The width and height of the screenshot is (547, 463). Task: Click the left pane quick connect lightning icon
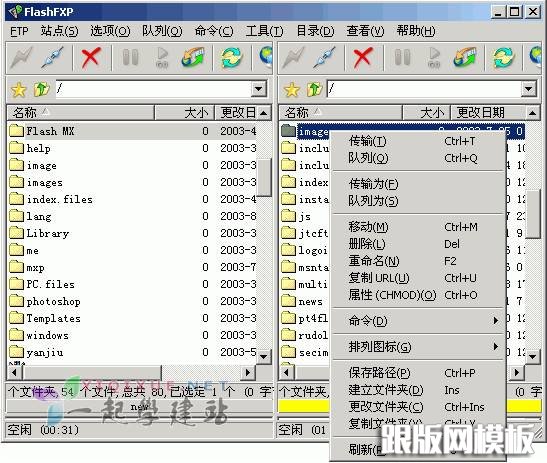(22, 58)
